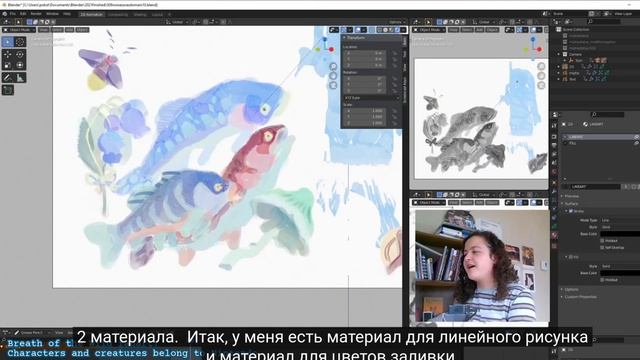Select the Annotate tool
This screenshot has height=360, width=640.
8,78
